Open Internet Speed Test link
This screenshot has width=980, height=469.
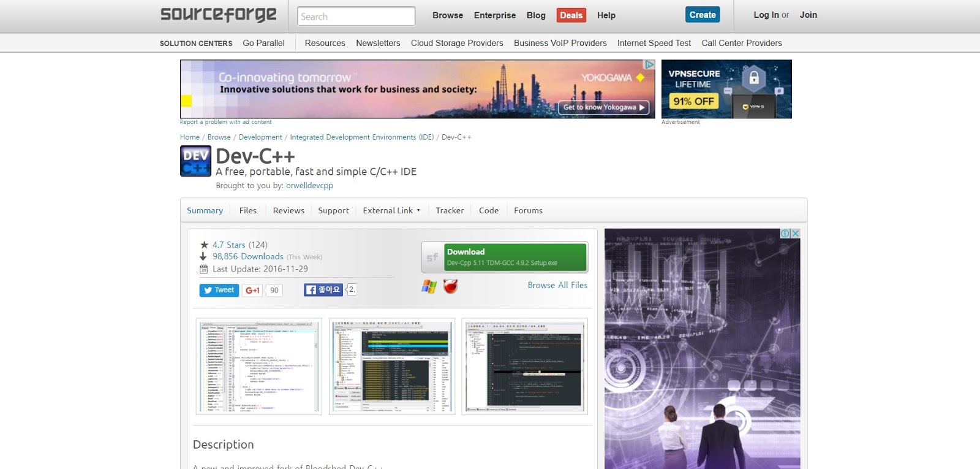point(654,43)
